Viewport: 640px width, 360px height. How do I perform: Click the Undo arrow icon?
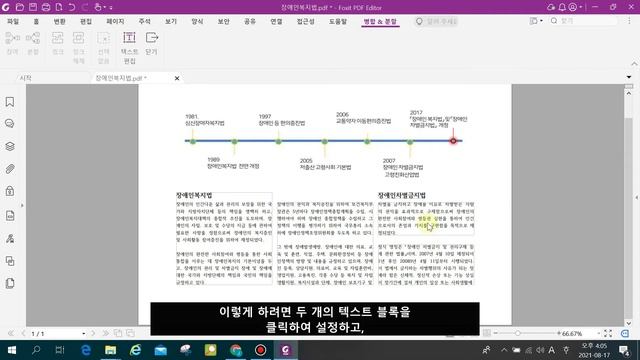(x=72, y=7)
